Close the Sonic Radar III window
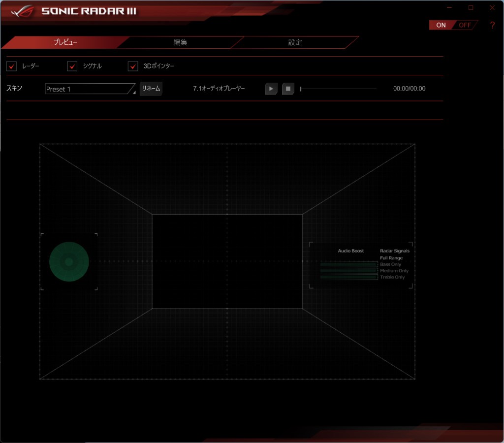The width and height of the screenshot is (504, 443). [492, 8]
